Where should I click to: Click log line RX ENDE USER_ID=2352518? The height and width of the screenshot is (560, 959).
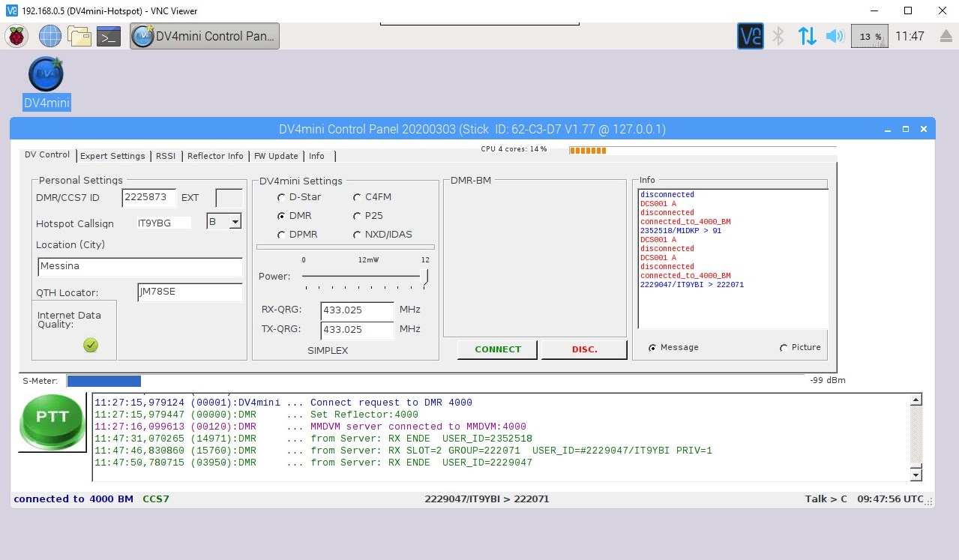tap(313, 439)
